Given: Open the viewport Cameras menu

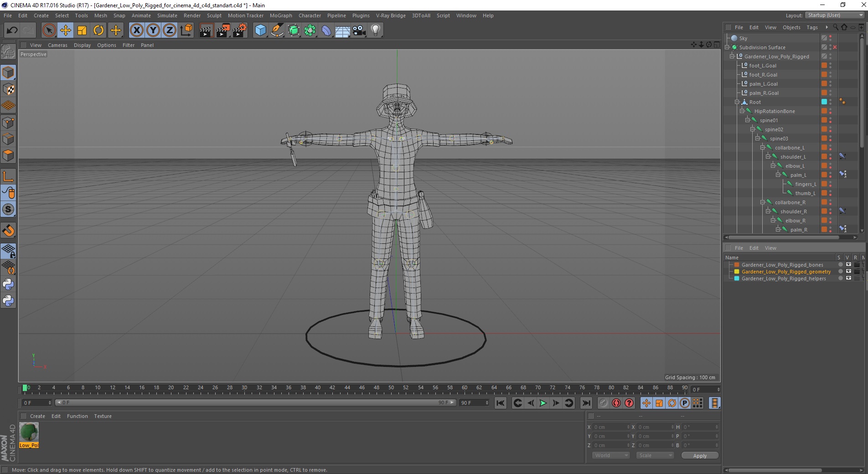Looking at the screenshot, I should (x=57, y=45).
